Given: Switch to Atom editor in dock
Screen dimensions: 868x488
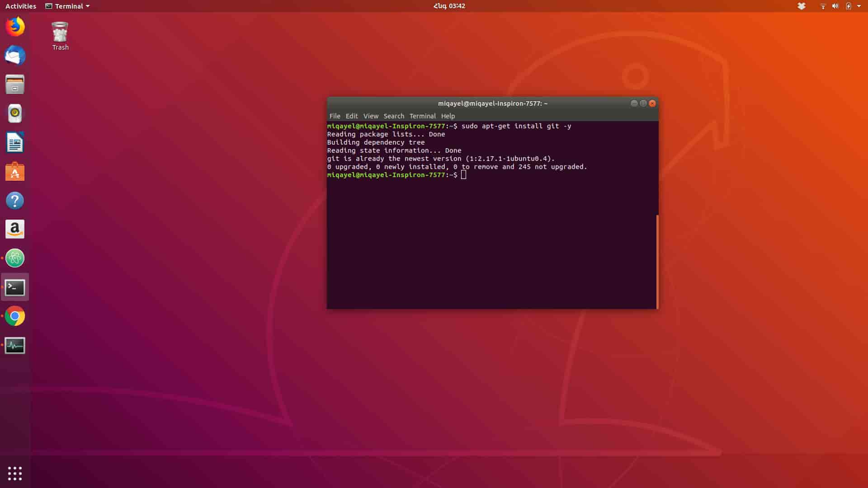Looking at the screenshot, I should [15, 258].
